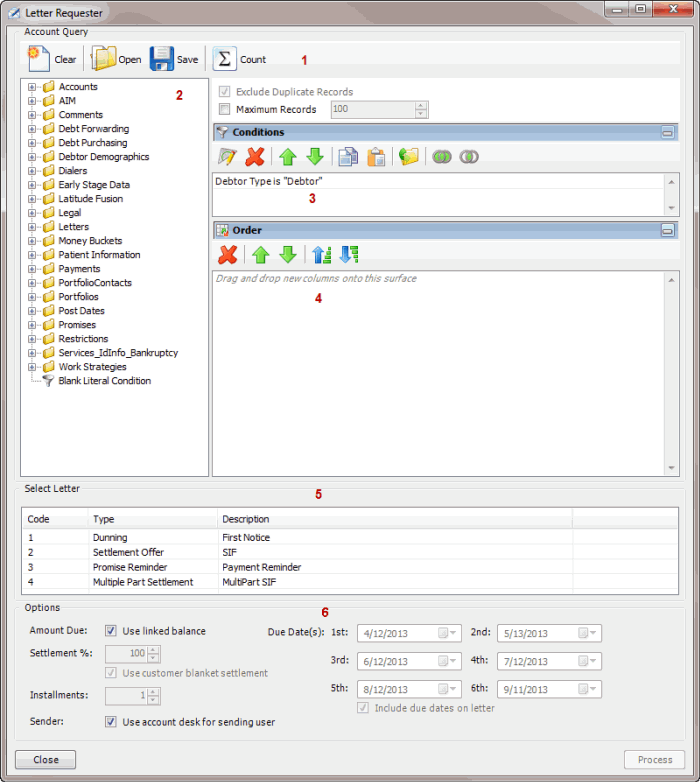Delete condition with red X in Conditions
Screen dimensions: 700x782
coord(255,157)
